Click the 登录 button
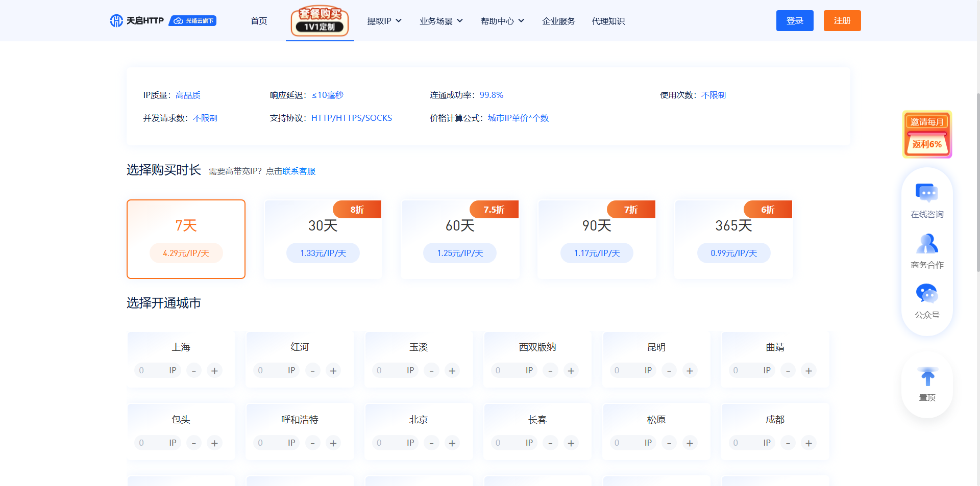The width and height of the screenshot is (980, 486). pos(795,21)
